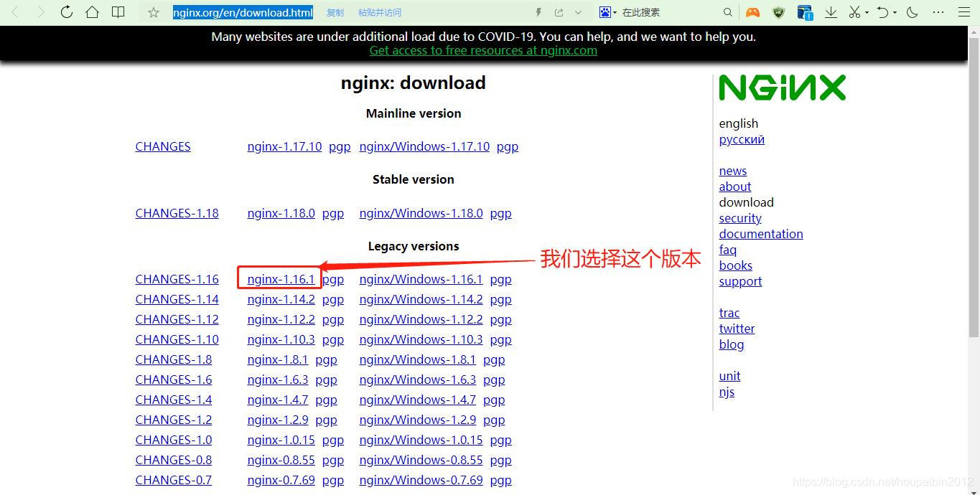Screen dimensions: 980x495
Task: Click the 复制 copy button
Action: click(x=335, y=13)
